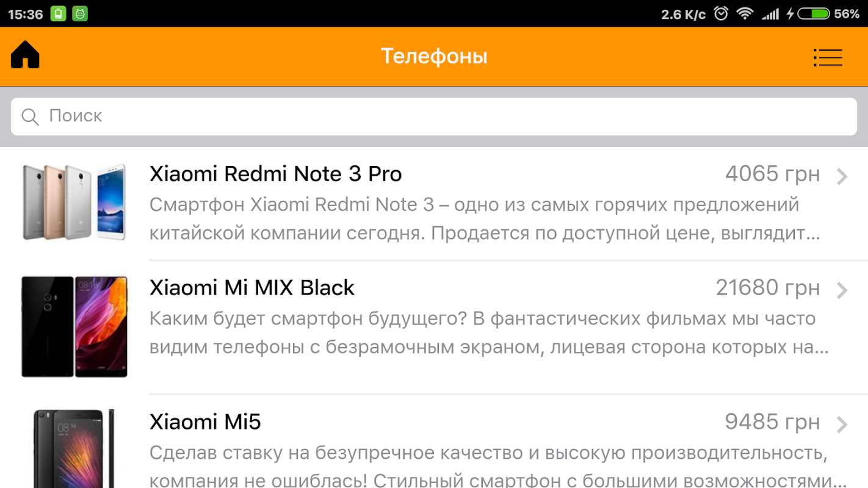Tap the alarm clock status icon

(x=721, y=13)
